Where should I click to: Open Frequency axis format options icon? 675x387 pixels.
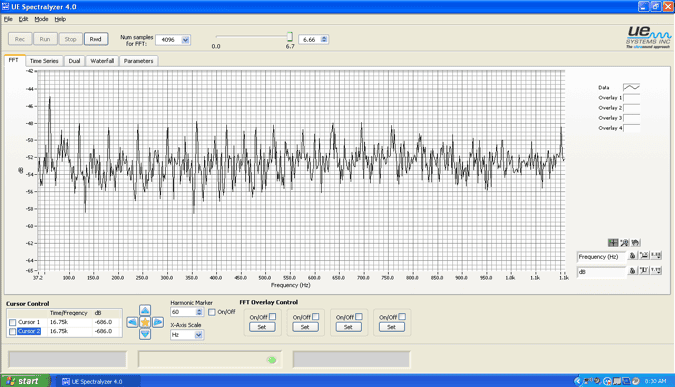pos(656,256)
